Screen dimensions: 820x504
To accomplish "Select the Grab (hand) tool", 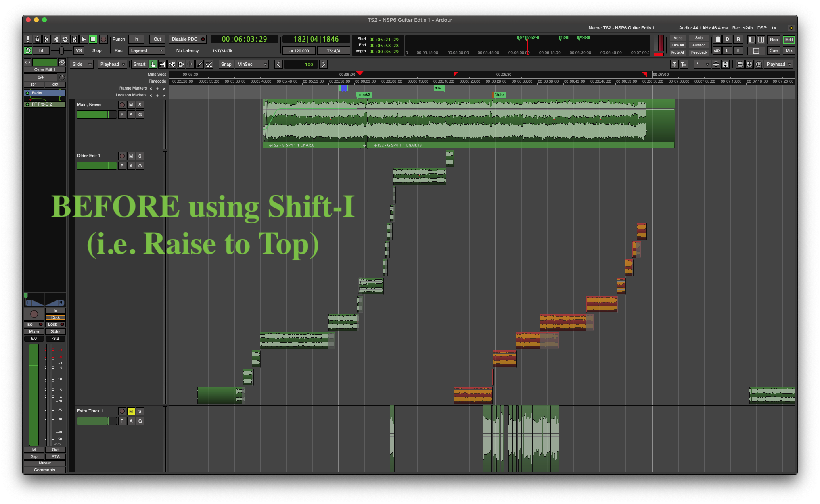I will [153, 65].
